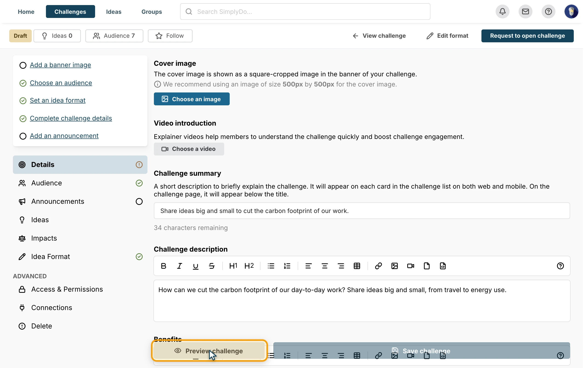This screenshot has height=368, width=588.
Task: Click Choose an image button
Action: [x=192, y=99]
